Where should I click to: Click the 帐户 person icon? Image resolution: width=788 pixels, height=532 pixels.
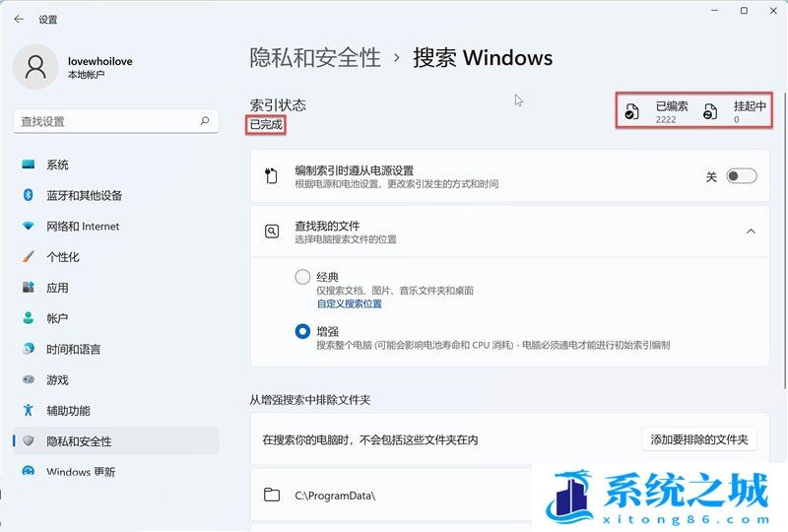tap(29, 318)
